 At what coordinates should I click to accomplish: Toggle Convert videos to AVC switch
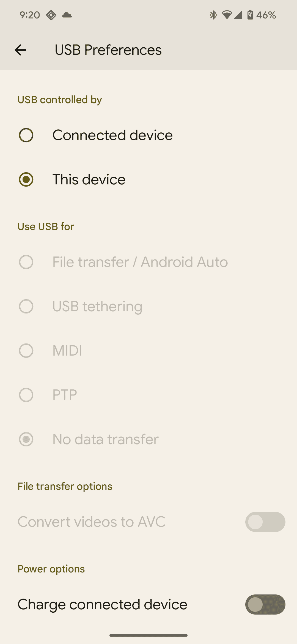click(265, 522)
